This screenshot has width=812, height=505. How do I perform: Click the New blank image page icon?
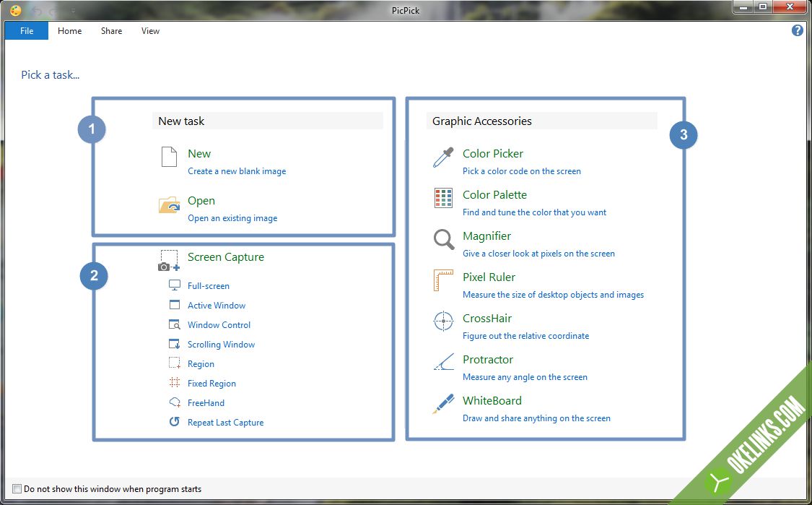tap(170, 157)
